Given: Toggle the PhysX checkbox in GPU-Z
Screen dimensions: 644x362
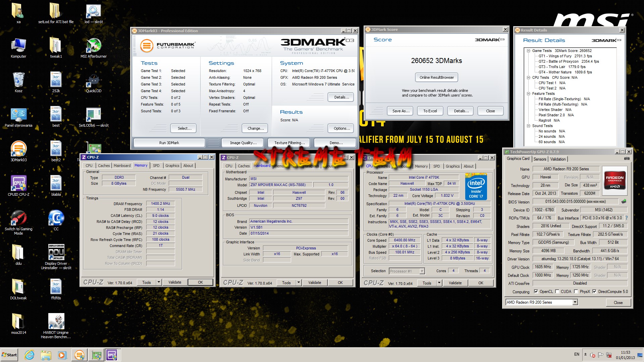Looking at the screenshot, I should point(576,292).
